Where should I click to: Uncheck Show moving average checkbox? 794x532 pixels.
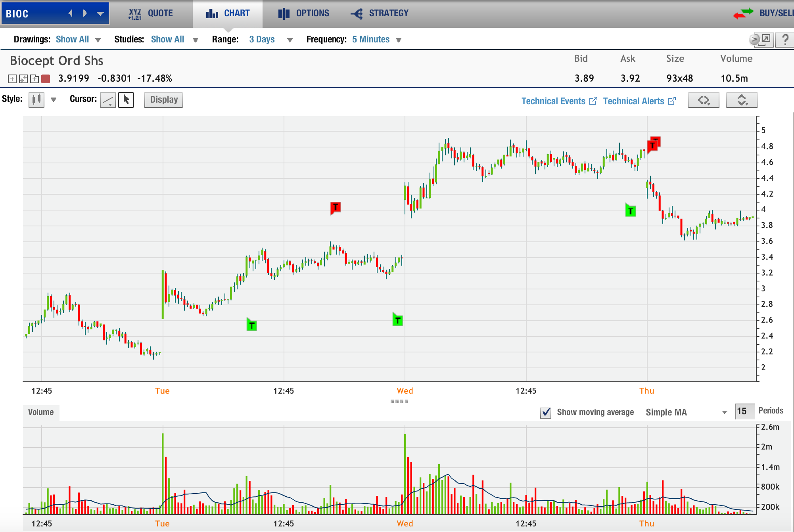click(x=546, y=413)
